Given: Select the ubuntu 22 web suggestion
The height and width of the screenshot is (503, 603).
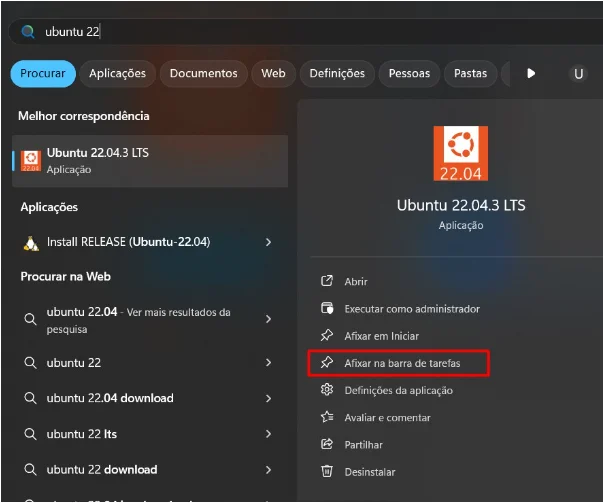Looking at the screenshot, I should click(x=150, y=363).
